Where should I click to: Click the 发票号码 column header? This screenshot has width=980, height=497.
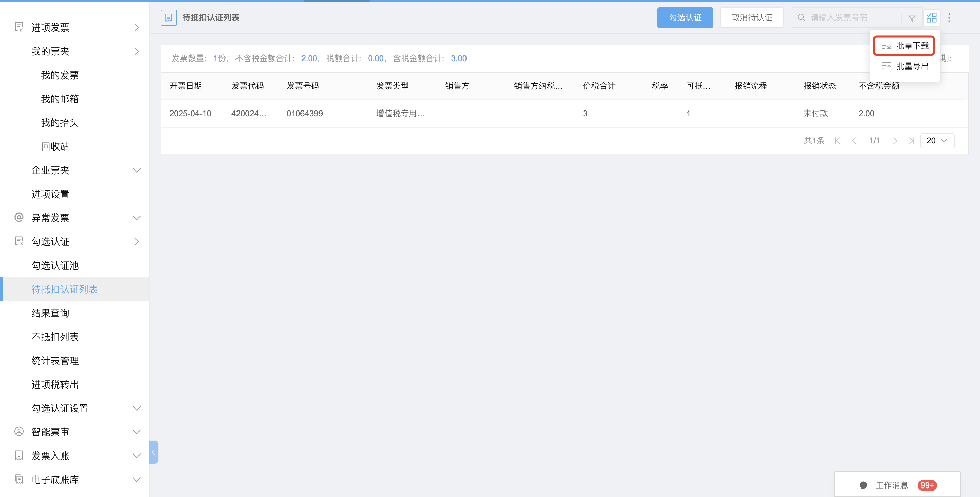(303, 86)
